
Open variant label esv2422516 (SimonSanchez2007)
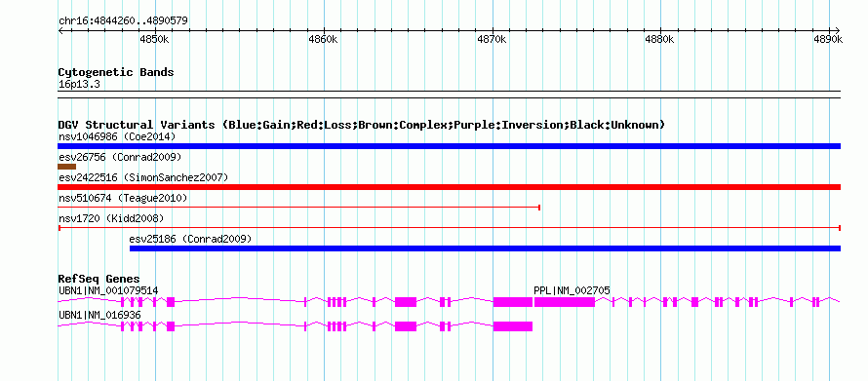point(143,177)
